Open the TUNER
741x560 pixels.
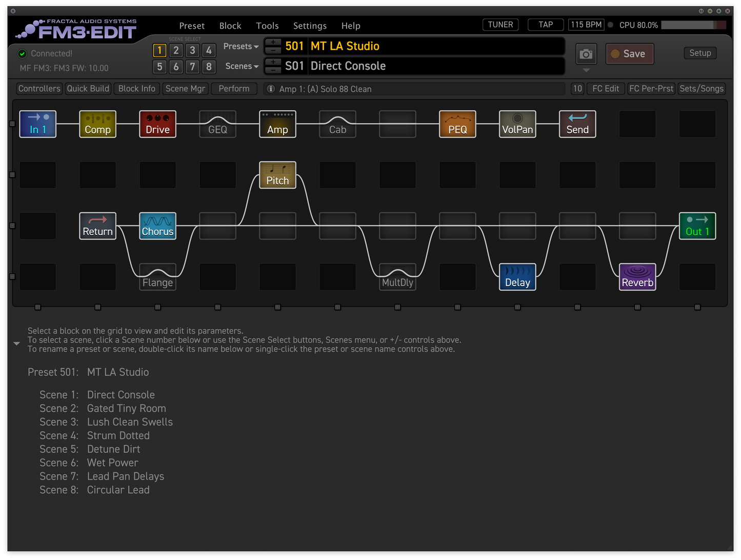tap(500, 25)
